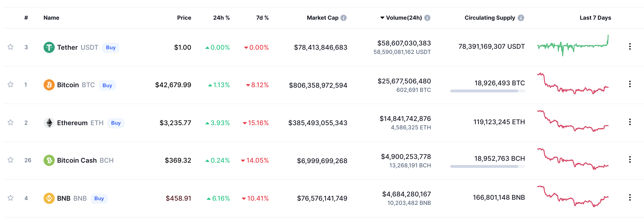The width and height of the screenshot is (644, 218).
Task: Toggle watchlist star for Bitcoin
Action: coord(11,84)
